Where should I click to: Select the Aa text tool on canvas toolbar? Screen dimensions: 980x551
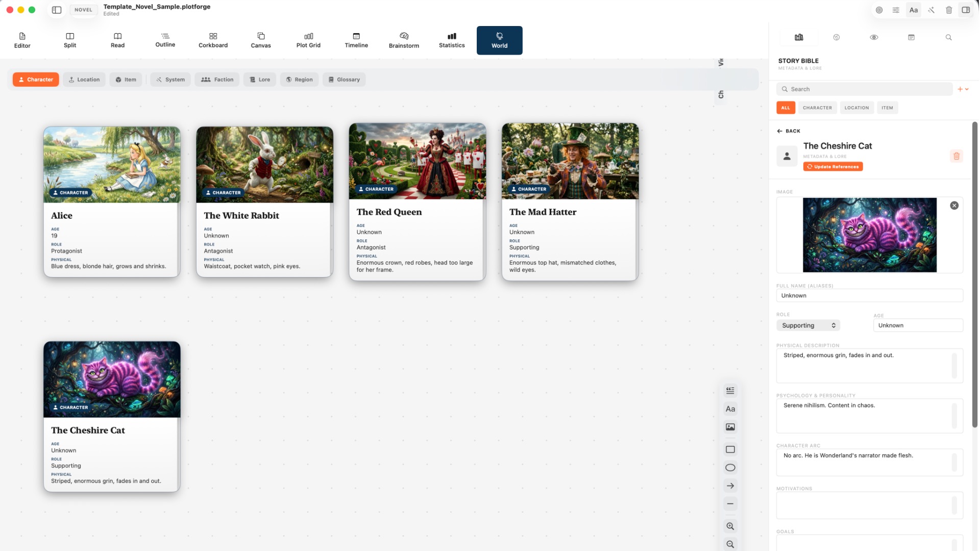pos(730,409)
